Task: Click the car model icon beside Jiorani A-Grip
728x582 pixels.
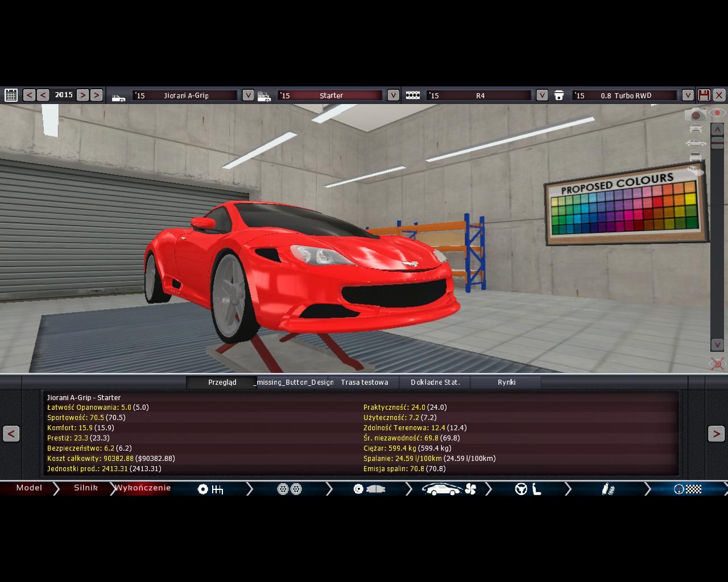Action: click(118, 98)
